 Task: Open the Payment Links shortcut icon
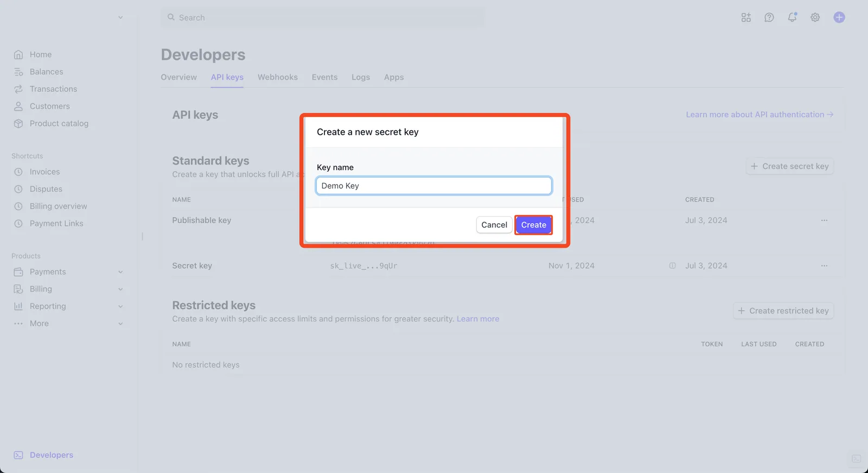(x=18, y=224)
